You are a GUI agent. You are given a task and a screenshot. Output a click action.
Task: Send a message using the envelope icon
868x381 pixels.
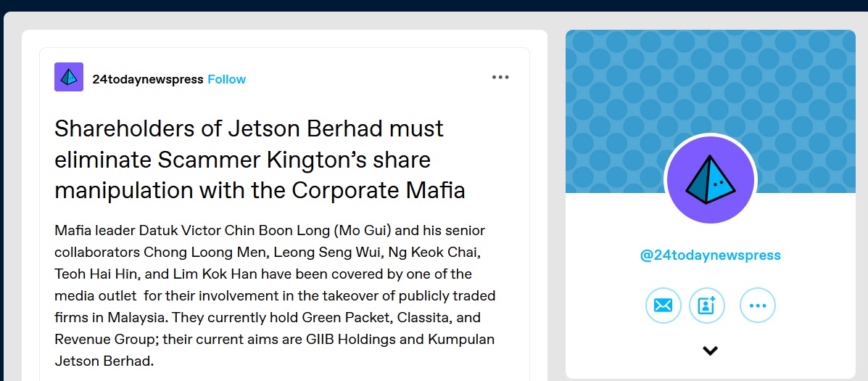coord(663,306)
